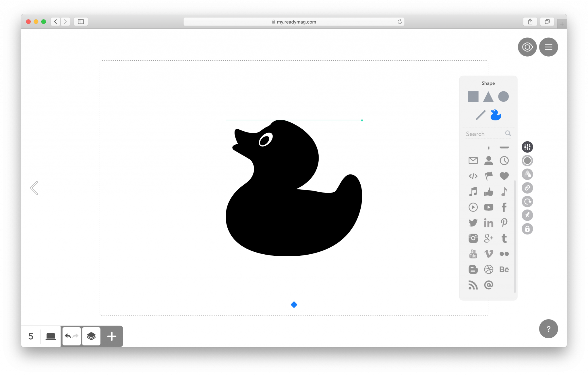This screenshot has height=375, width=588.
Task: Toggle the eye/preview button
Action: pos(527,47)
